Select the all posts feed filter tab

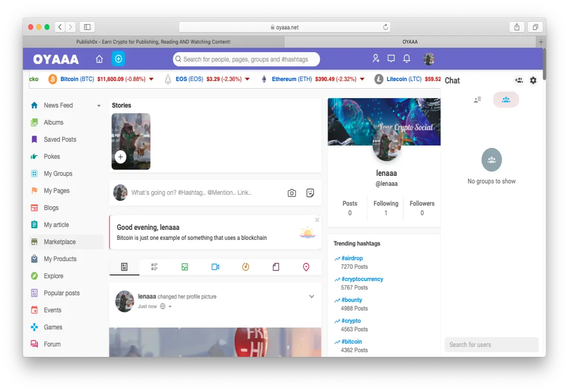click(124, 267)
